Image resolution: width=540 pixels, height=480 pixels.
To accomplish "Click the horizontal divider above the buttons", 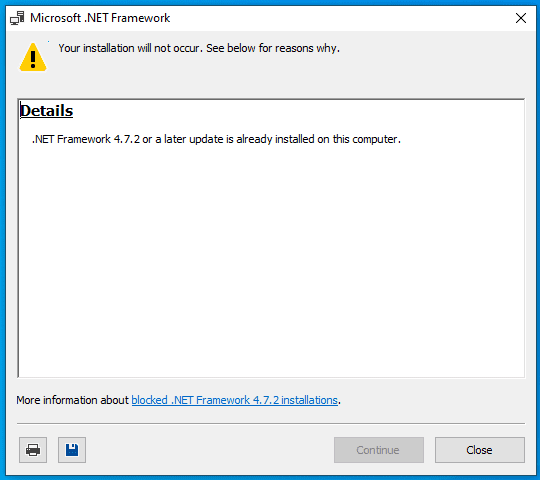I will coord(271,424).
